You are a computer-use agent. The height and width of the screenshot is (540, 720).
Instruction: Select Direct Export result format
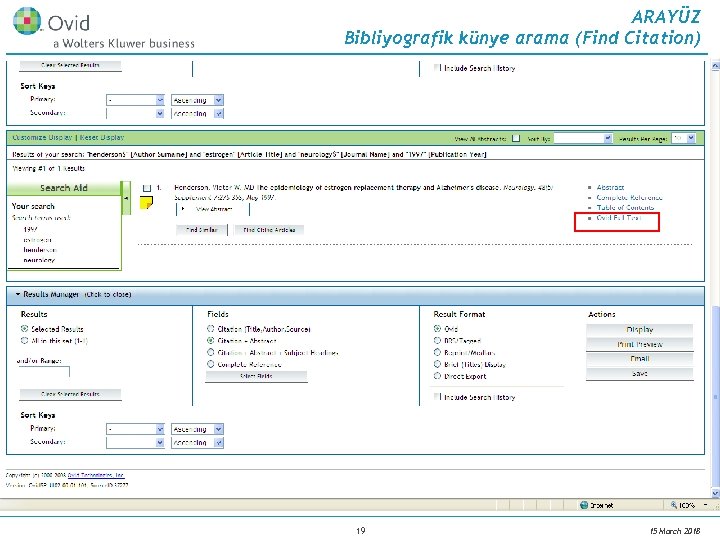tap(437, 376)
